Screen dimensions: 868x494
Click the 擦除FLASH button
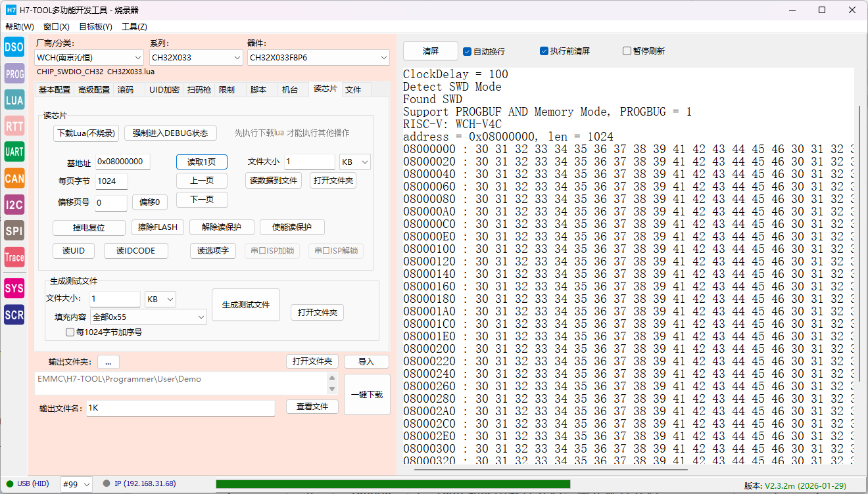(x=158, y=227)
